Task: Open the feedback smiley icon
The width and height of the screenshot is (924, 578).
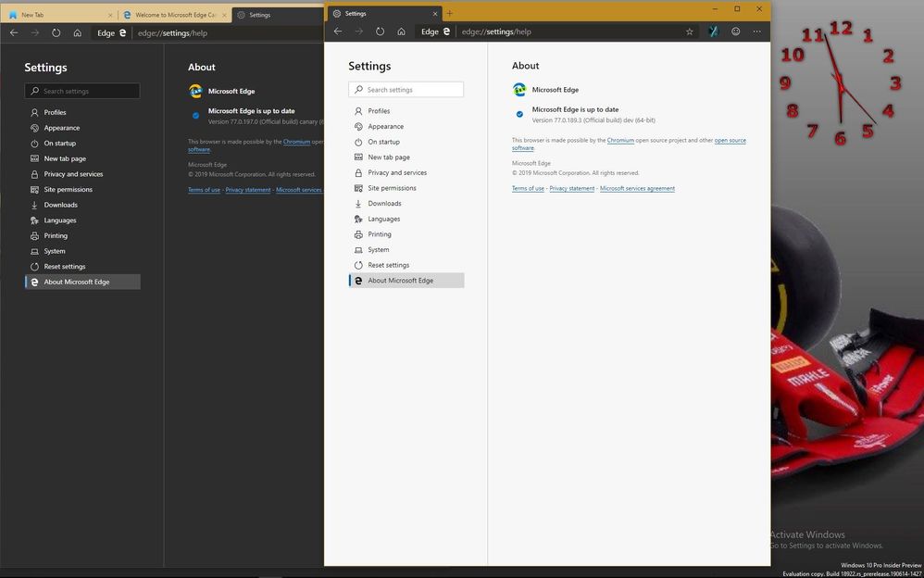Action: point(735,31)
